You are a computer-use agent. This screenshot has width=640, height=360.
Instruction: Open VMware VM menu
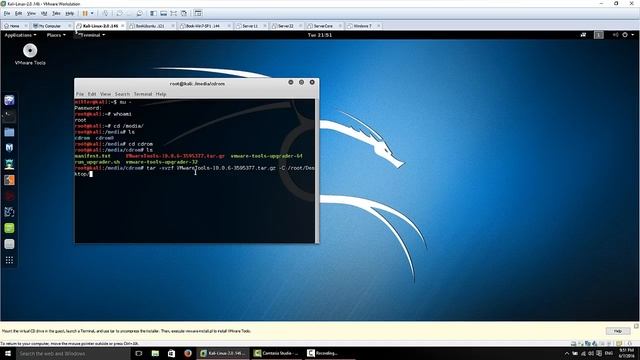44,13
